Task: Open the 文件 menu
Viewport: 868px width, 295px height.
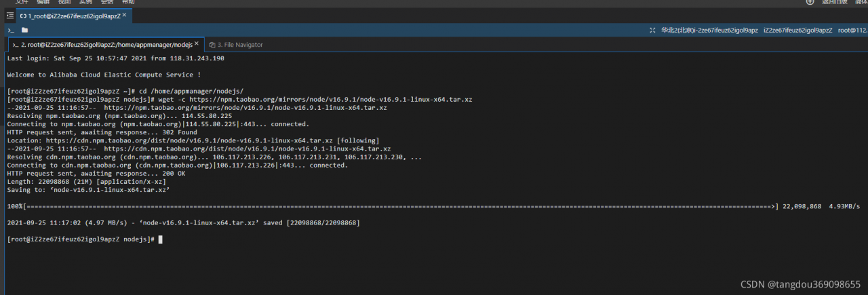Action: (22, 2)
